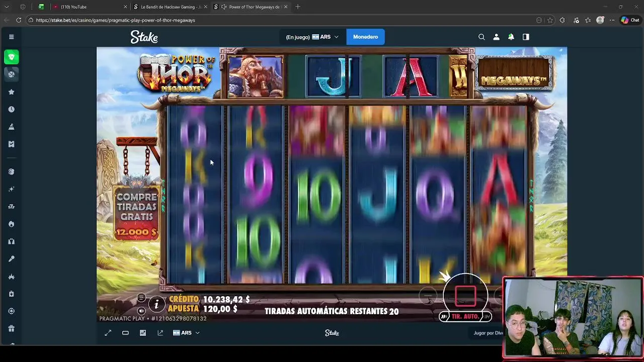The height and width of the screenshot is (362, 644).
Task: Close the Le Bandit browser tab
Action: (206, 7)
